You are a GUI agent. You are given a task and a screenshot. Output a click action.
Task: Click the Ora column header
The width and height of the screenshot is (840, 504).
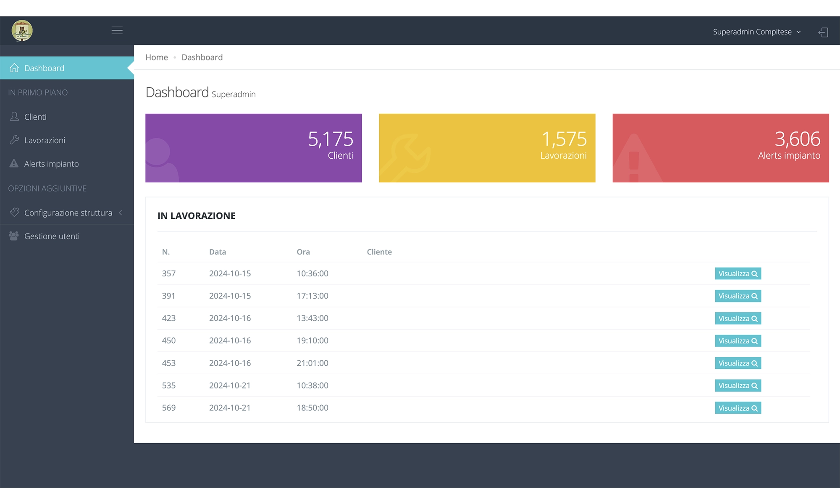pyautogui.click(x=303, y=252)
